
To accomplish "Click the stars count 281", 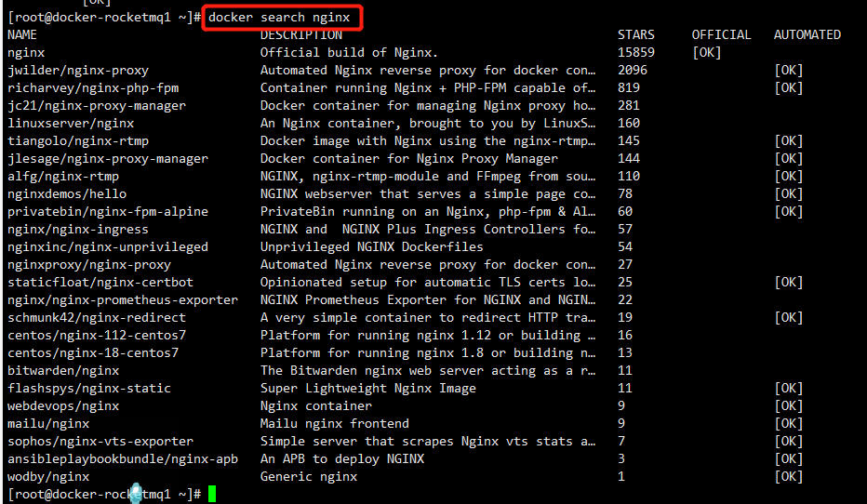I will (x=629, y=106).
